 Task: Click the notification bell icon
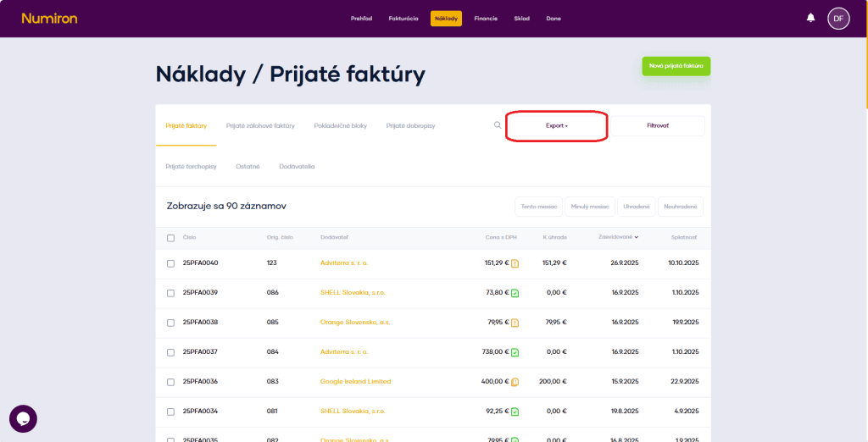pos(810,18)
